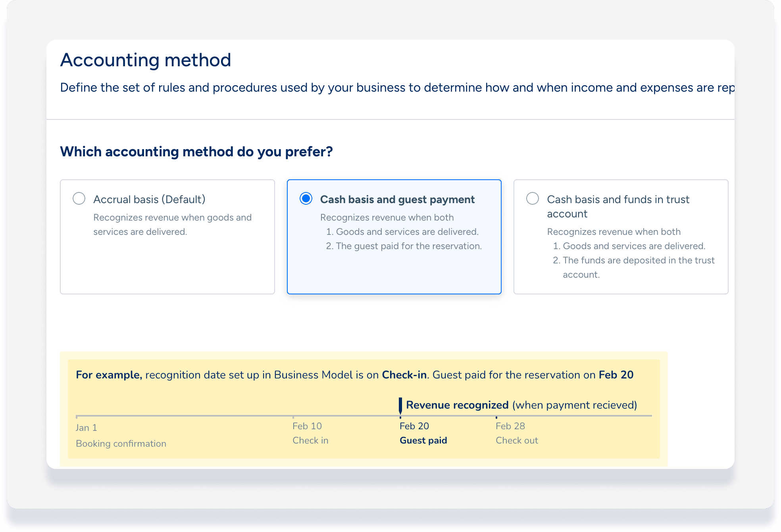Image resolution: width=781 pixels, height=532 pixels.
Task: Click the Feb 20 timeline date
Action: pos(414,426)
